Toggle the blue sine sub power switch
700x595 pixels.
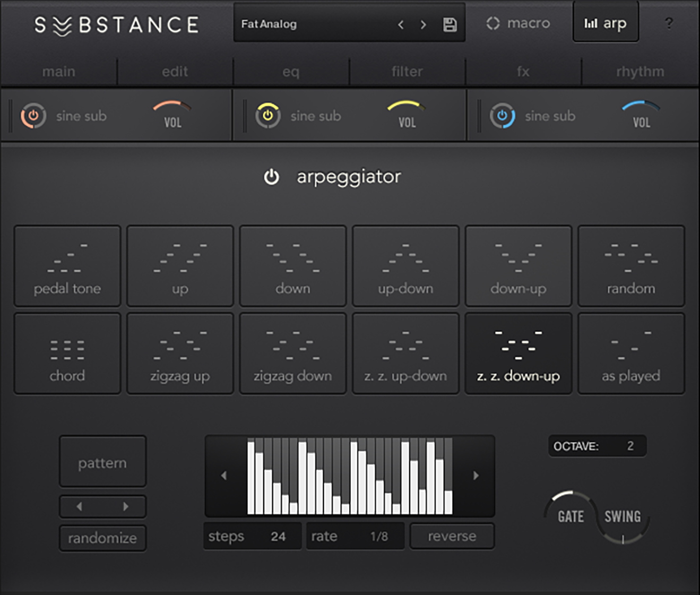click(502, 116)
